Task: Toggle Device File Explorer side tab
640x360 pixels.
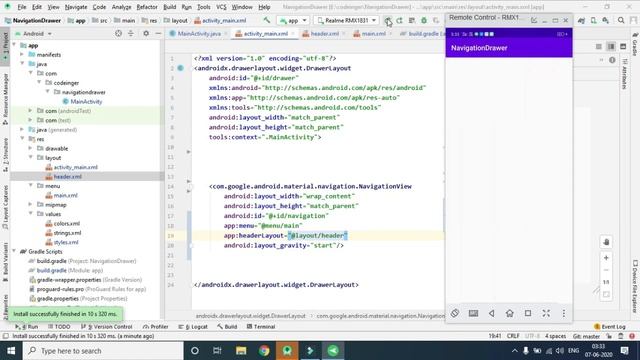Action: point(635,287)
